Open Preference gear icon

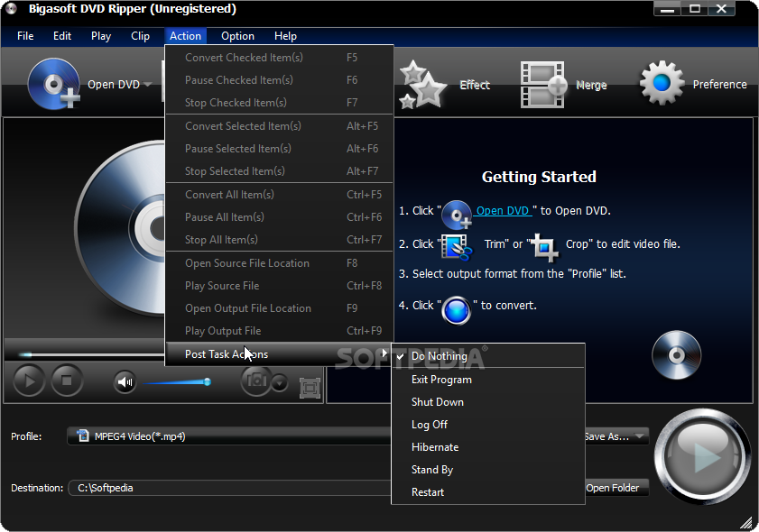tap(662, 83)
